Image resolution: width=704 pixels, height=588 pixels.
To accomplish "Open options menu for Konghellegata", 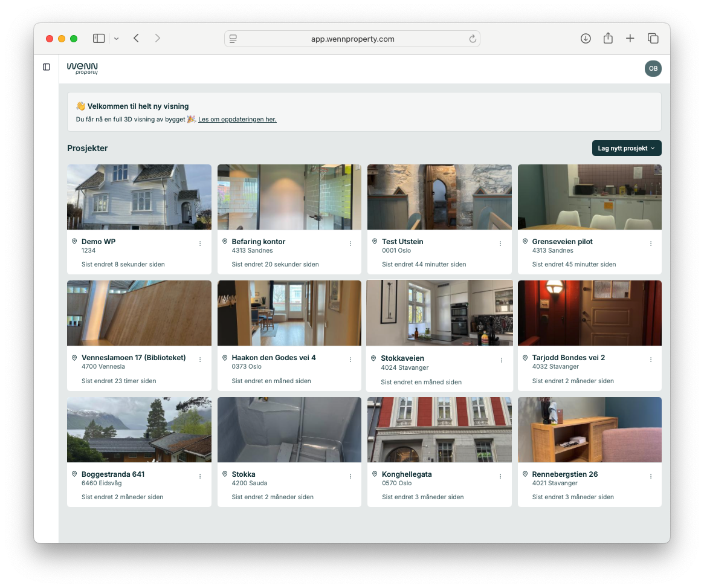I will click(500, 476).
